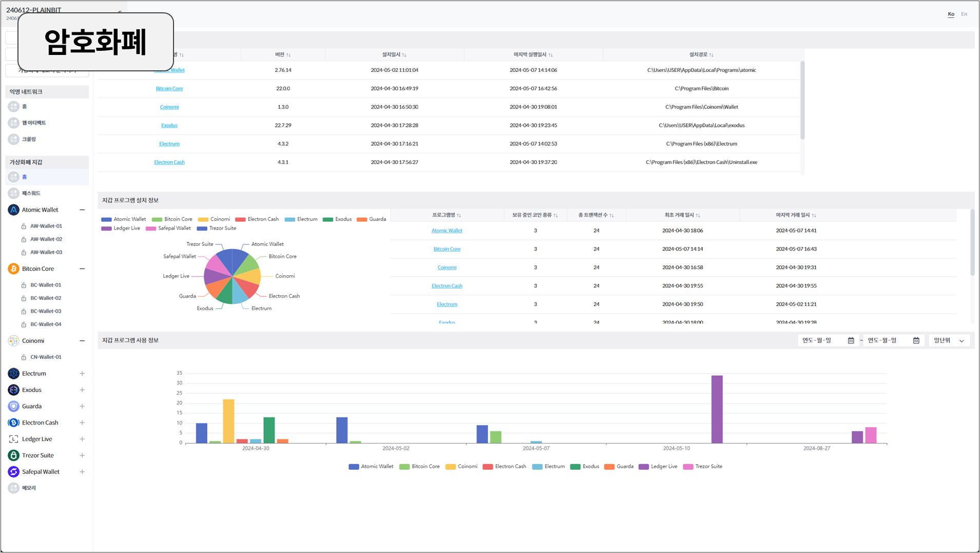
Task: Collapse the Atomic Wallet tree
Action: pyautogui.click(x=82, y=210)
